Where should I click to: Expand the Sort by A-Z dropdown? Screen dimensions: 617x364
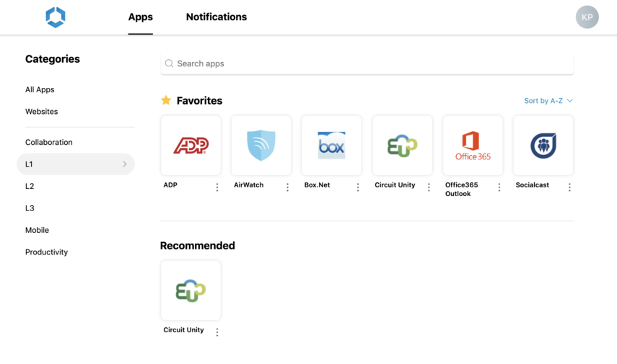548,101
